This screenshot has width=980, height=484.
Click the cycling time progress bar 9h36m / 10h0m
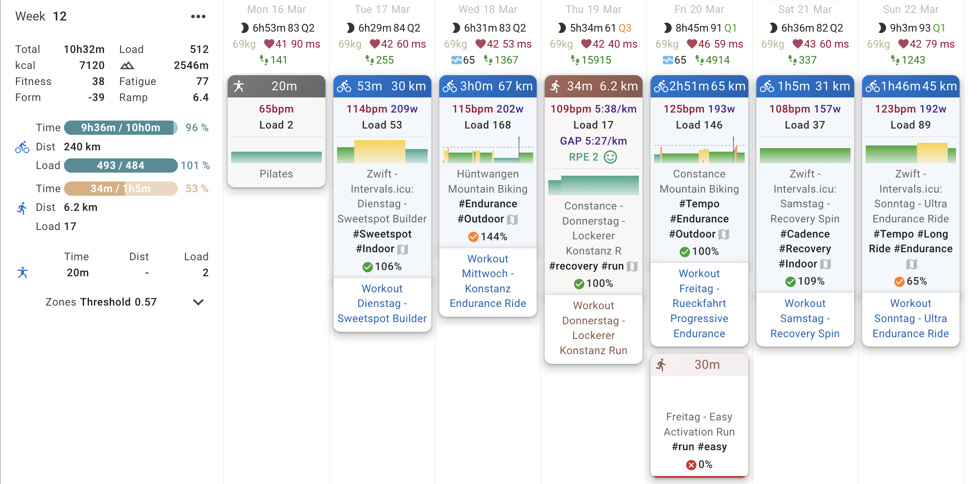(120, 128)
